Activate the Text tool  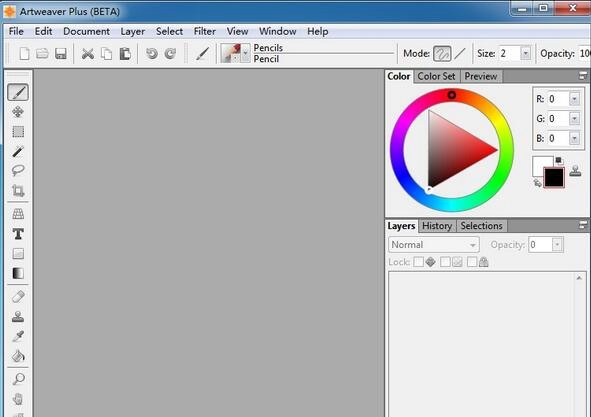tap(18, 234)
